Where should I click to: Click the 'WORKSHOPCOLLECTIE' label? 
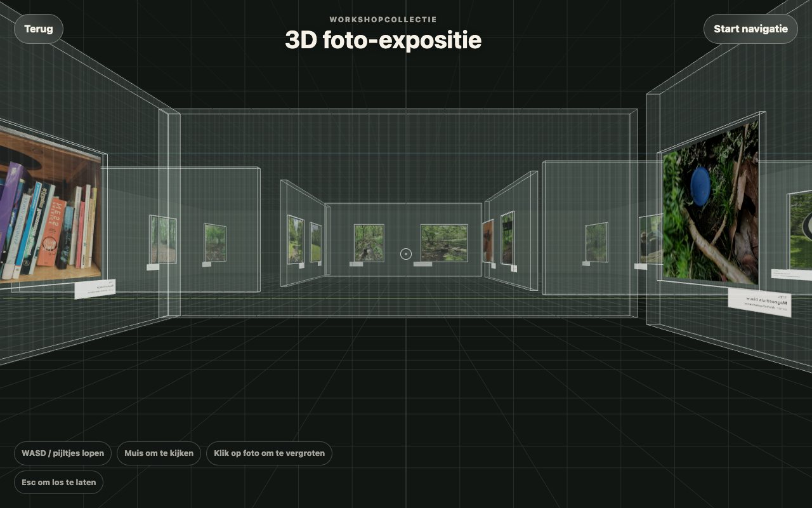(x=383, y=20)
